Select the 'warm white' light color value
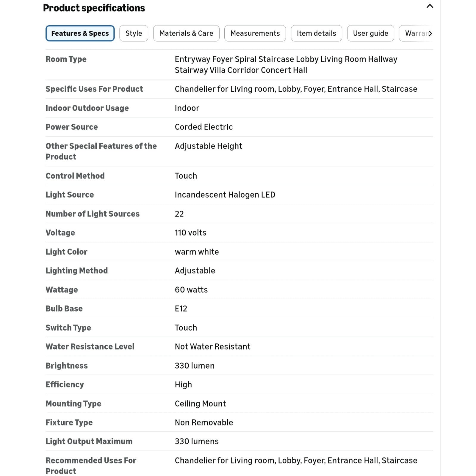The image size is (476, 476). [197, 252]
